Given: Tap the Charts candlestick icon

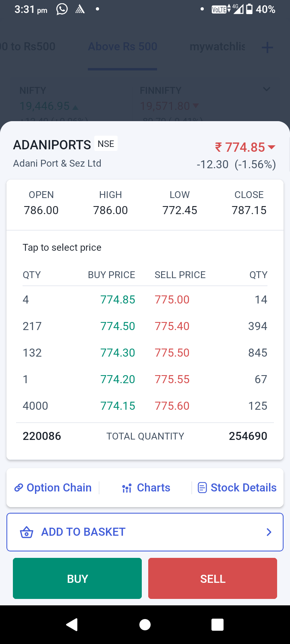Looking at the screenshot, I should (127, 488).
